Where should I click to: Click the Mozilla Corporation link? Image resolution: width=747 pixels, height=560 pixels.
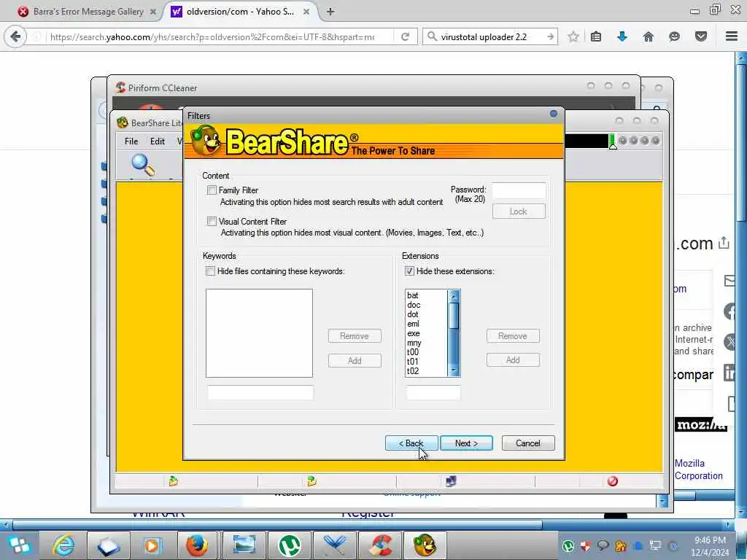[698, 470]
